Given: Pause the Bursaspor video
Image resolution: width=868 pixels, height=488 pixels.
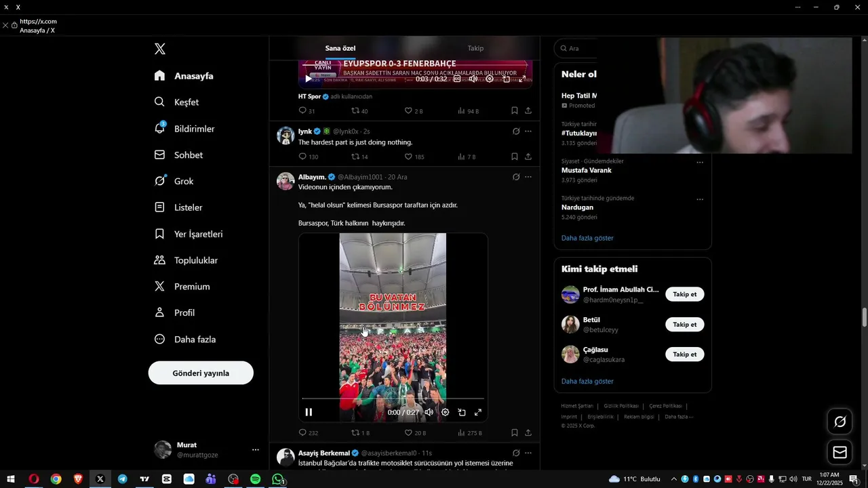Looking at the screenshot, I should 309,412.
